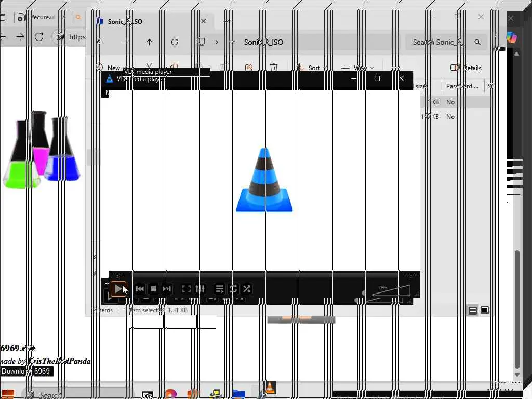This screenshot has height=399, width=532.
Task: Click the colored flasks image on the web page
Action: tap(41, 149)
